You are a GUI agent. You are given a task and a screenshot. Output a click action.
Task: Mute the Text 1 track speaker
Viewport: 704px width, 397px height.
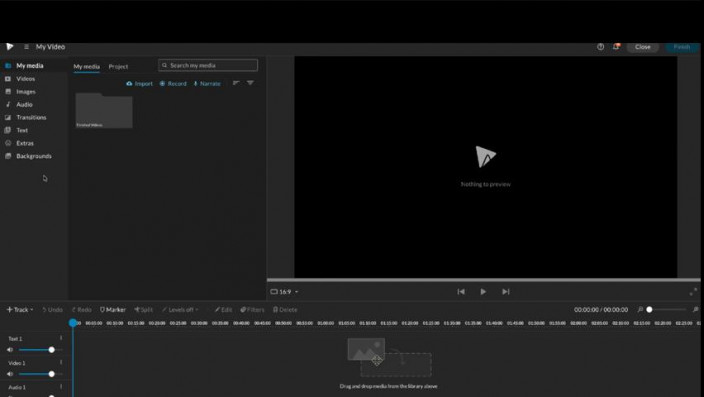(10, 349)
